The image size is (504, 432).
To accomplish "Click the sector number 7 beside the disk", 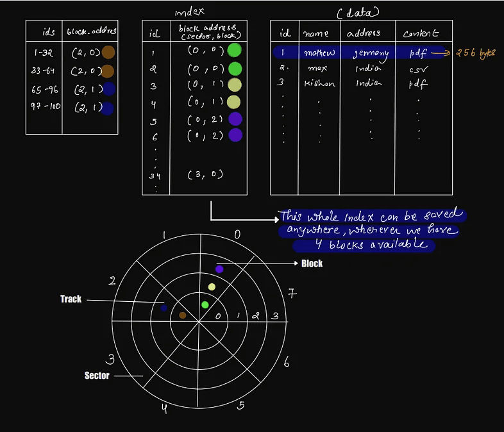I will click(x=290, y=294).
